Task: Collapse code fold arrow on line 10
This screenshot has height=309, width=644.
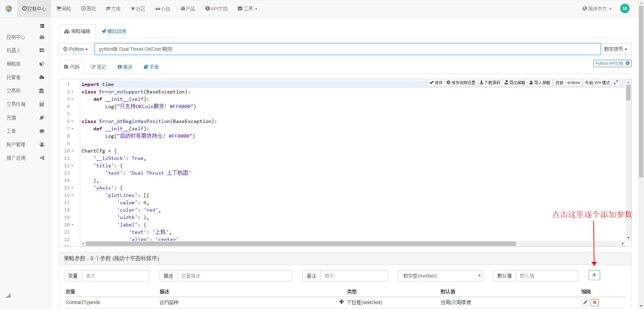Action: click(x=72, y=151)
